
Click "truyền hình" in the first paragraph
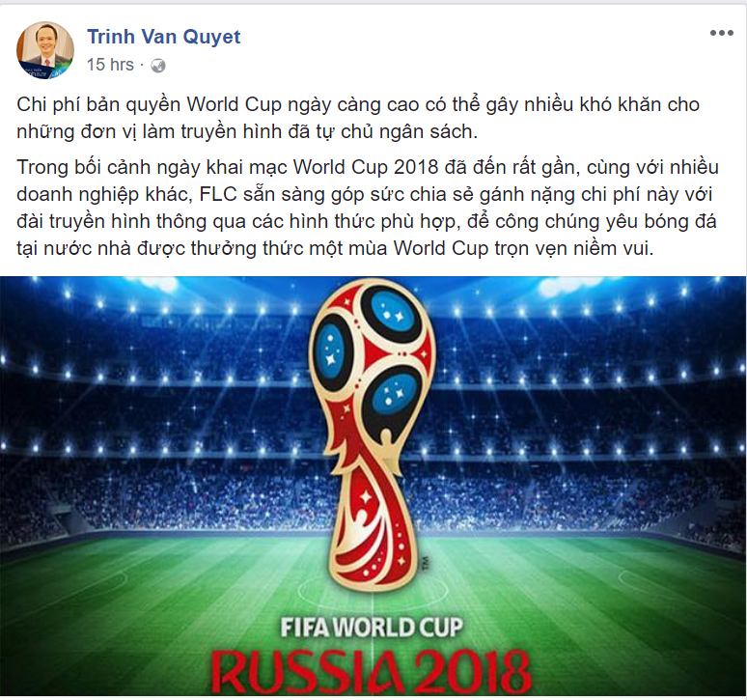(231, 132)
